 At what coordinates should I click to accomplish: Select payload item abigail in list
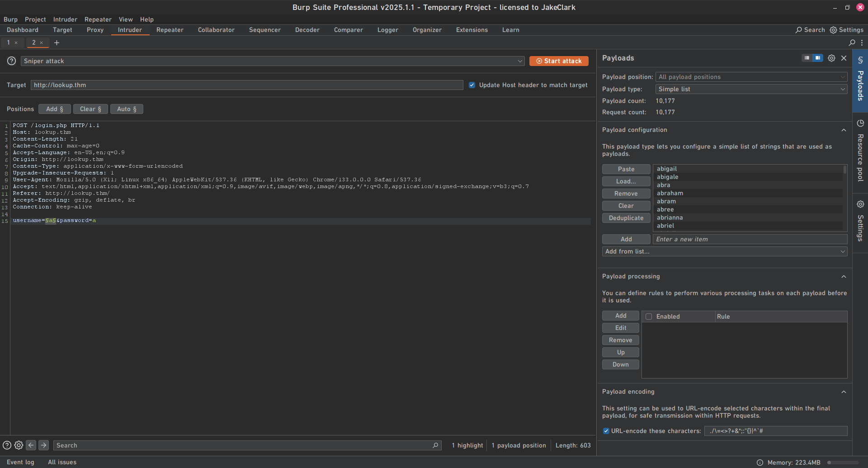[x=749, y=169]
